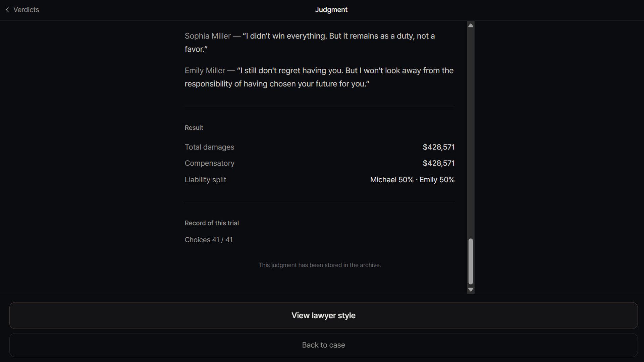Go back to Verdicts list
Image resolution: width=644 pixels, height=362 pixels.
point(22,10)
